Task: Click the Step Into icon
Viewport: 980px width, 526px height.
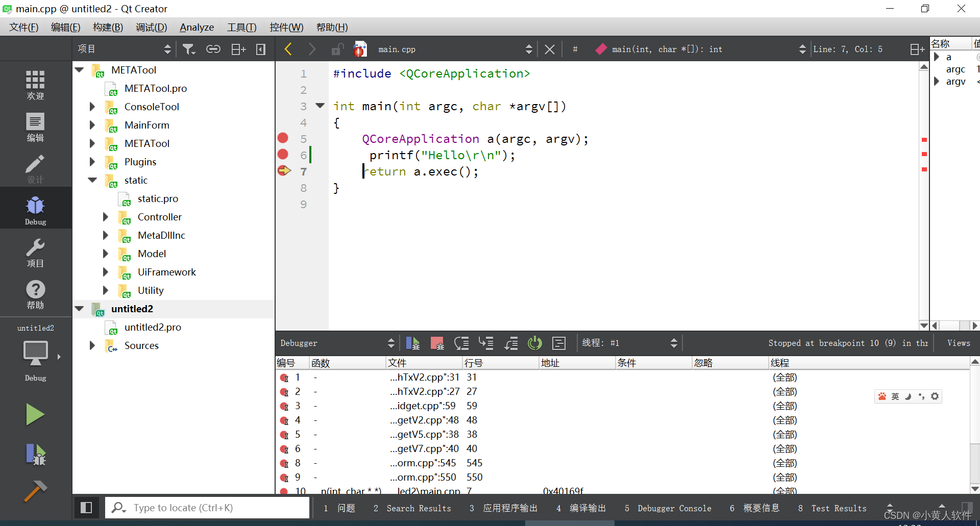Action: [486, 343]
